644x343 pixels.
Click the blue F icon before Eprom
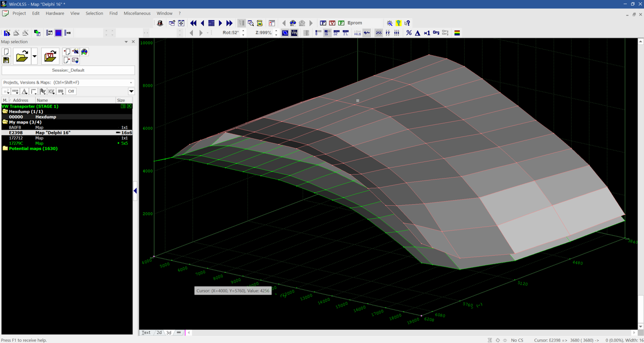(323, 23)
